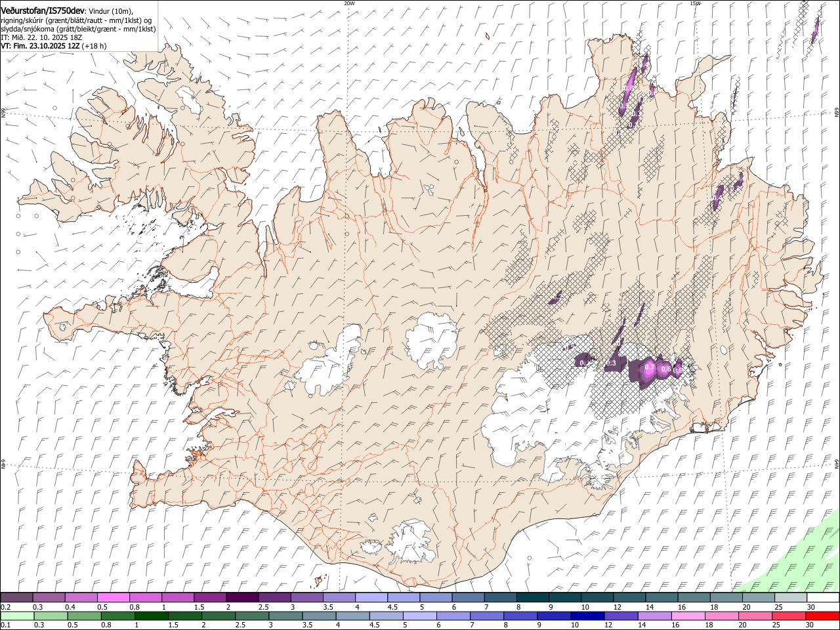Choose the upper legend swatch starting at 3.5

tap(339, 598)
